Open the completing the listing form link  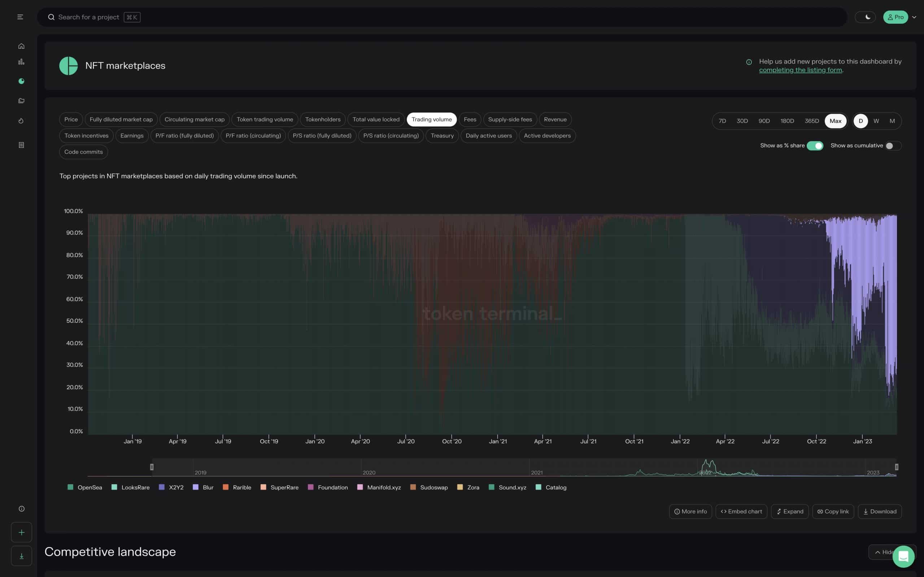[800, 70]
